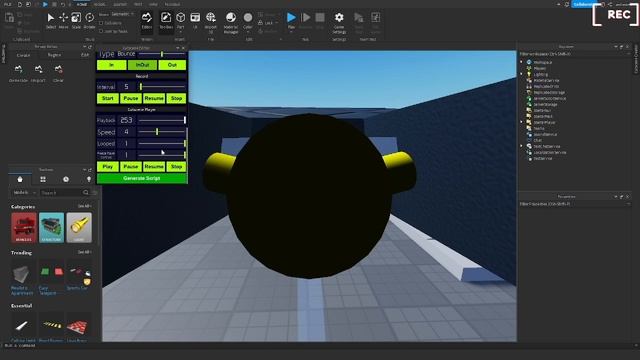This screenshot has height=360, width=640.
Task: Activate the Rotate tool
Action: click(89, 20)
